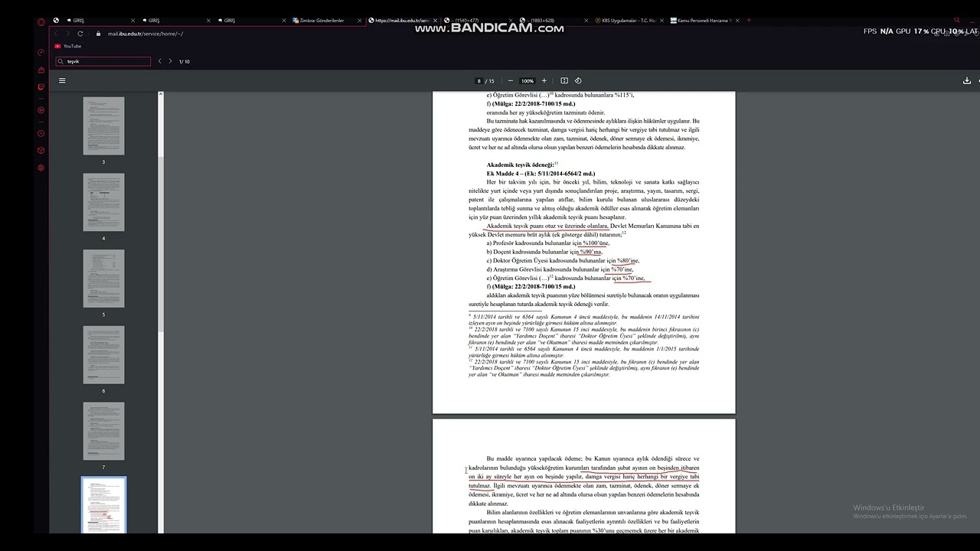Open History clock icon in sidebar
Viewport: 980px width, 551px height.
[x=41, y=133]
